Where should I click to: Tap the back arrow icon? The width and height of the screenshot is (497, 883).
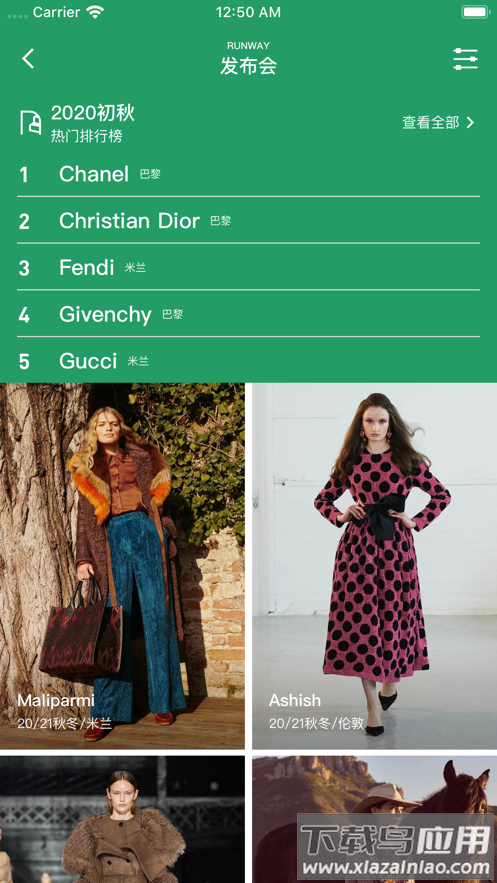(28, 59)
